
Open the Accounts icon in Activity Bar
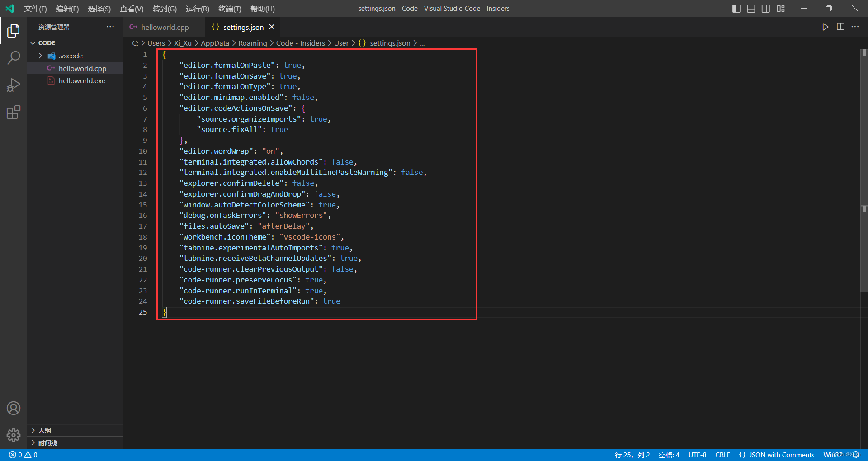tap(14, 408)
